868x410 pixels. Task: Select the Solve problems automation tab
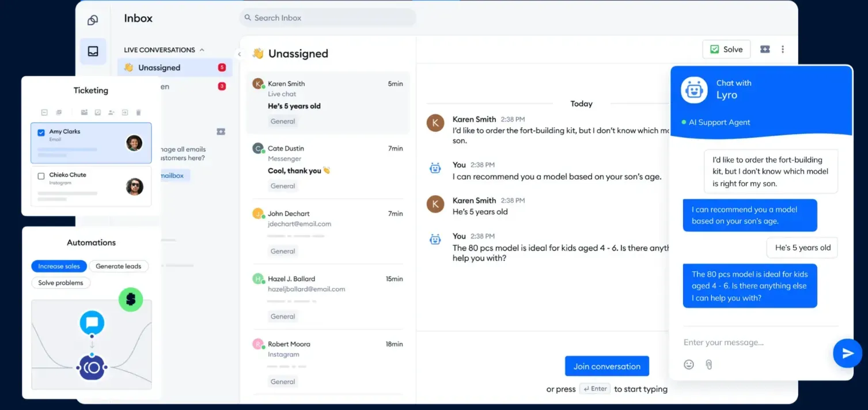[x=60, y=283]
